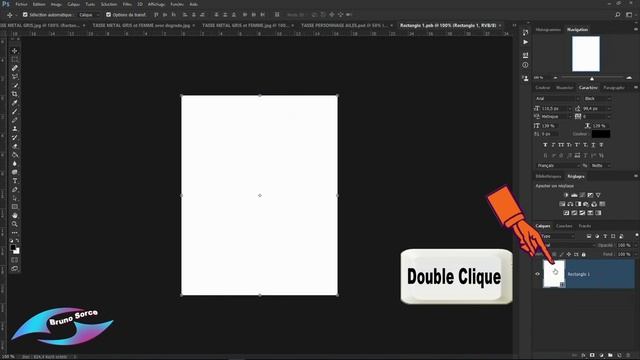Toggle the layer filtering switch

(x=637, y=236)
